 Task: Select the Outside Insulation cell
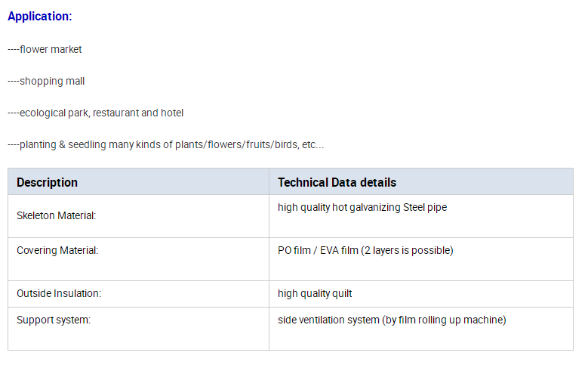tap(138, 294)
